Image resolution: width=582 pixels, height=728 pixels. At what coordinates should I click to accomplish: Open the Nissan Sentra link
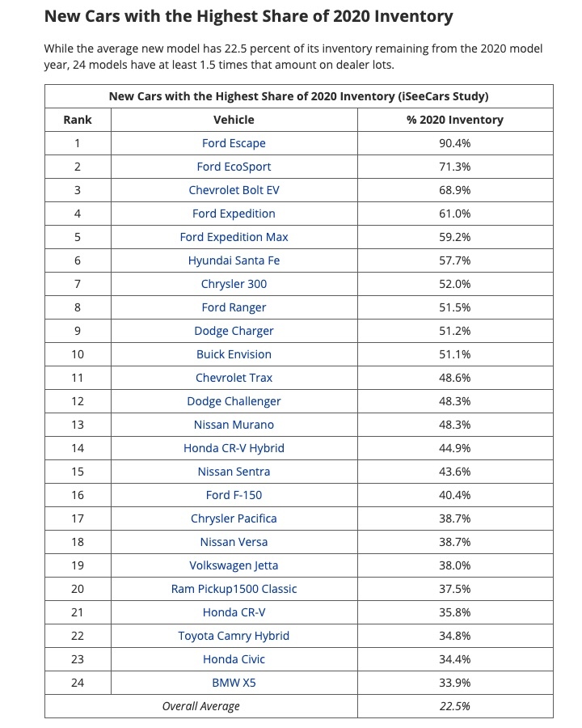coord(234,472)
